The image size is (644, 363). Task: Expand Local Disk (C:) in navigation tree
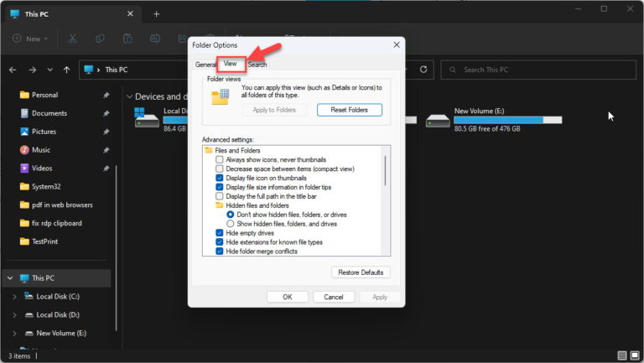click(x=13, y=296)
